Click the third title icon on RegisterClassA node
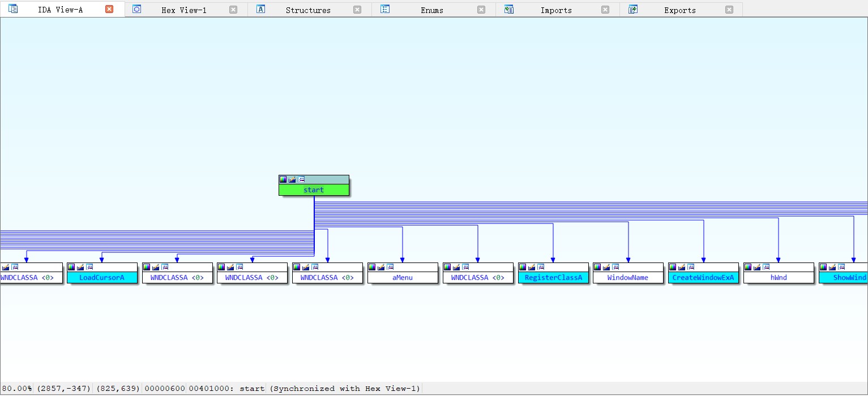This screenshot has width=868, height=396. click(x=541, y=267)
